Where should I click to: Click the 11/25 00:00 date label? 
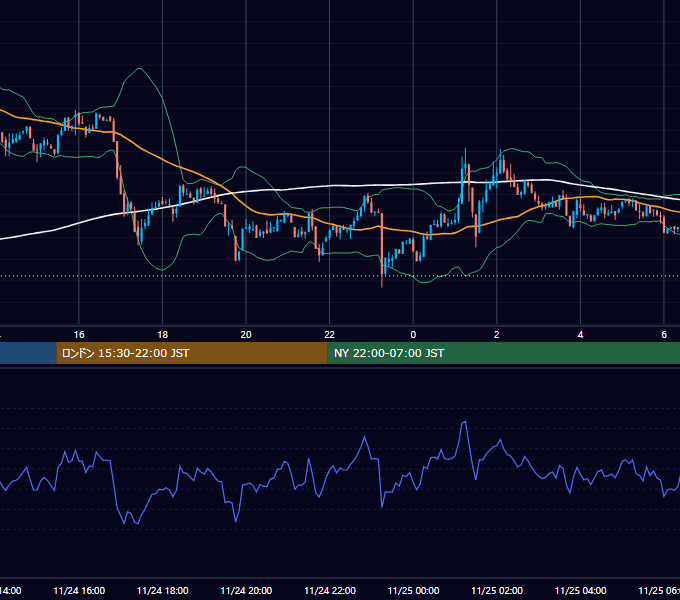point(413,591)
